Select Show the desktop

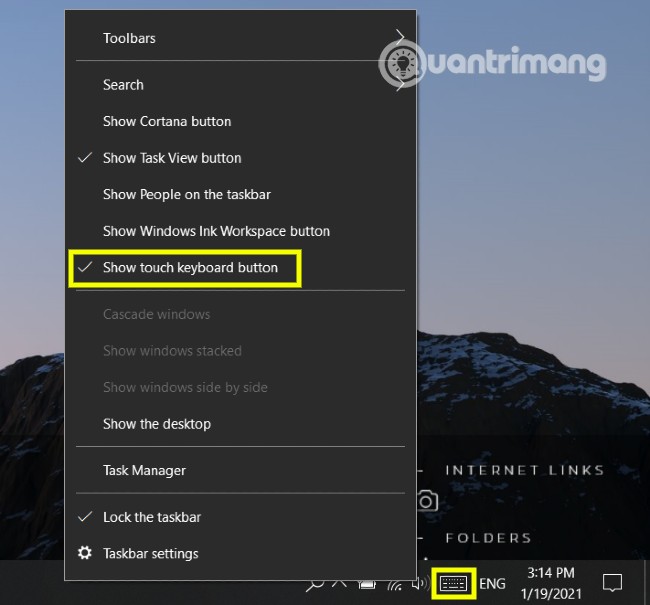[x=240, y=424]
